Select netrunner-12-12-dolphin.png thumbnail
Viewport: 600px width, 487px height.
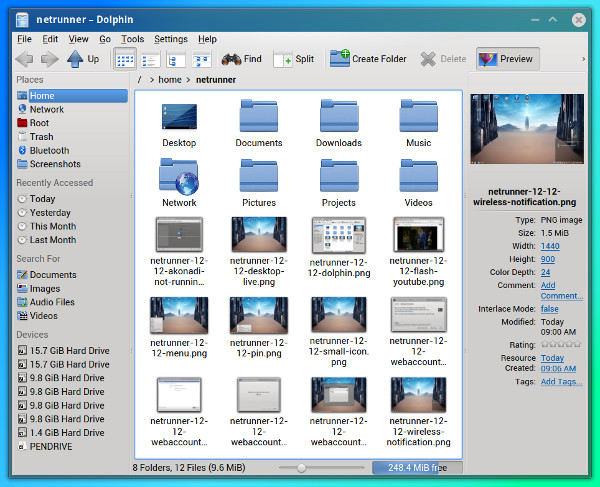tap(339, 236)
